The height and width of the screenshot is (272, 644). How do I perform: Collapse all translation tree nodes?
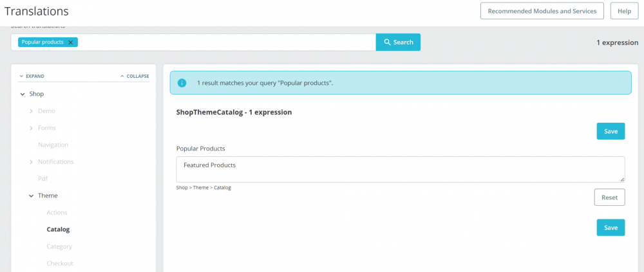pos(134,76)
